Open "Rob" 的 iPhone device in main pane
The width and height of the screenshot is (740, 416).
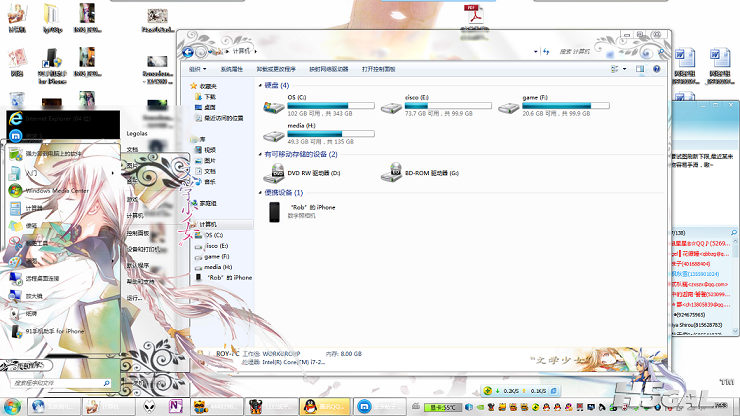302,212
